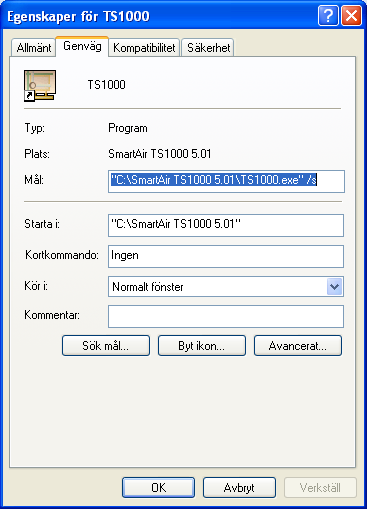Open the Kompatibilitet tab
The height and width of the screenshot is (509, 367).
(x=144, y=48)
